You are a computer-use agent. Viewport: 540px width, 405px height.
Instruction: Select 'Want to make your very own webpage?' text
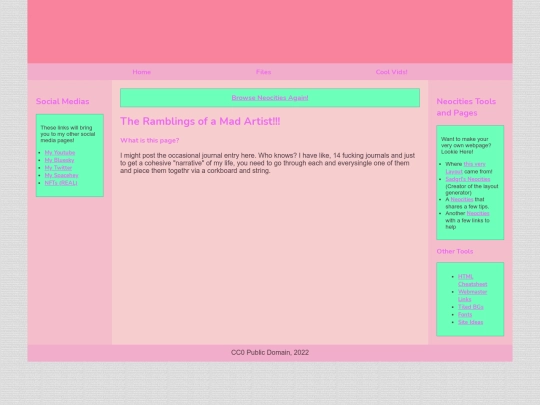(466, 145)
